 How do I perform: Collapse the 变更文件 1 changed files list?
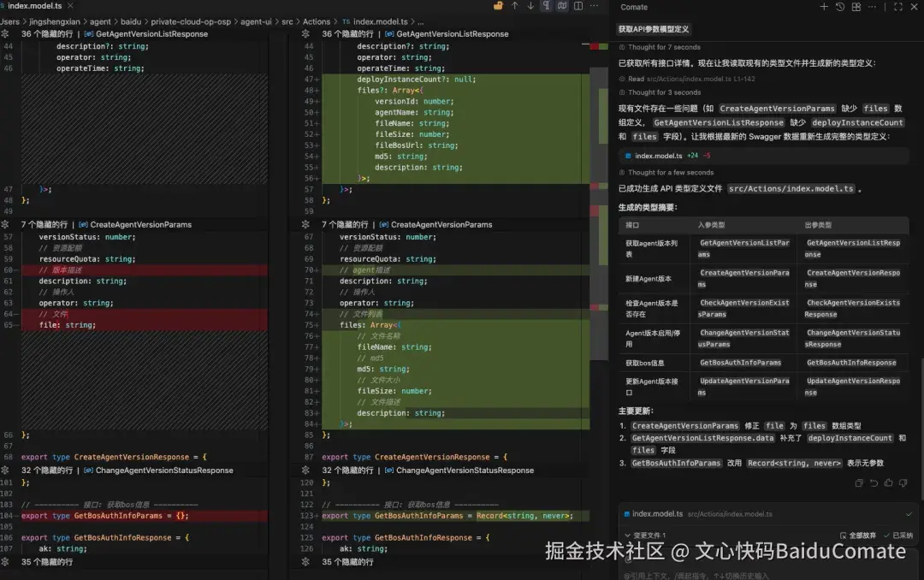pyautogui.click(x=628, y=536)
